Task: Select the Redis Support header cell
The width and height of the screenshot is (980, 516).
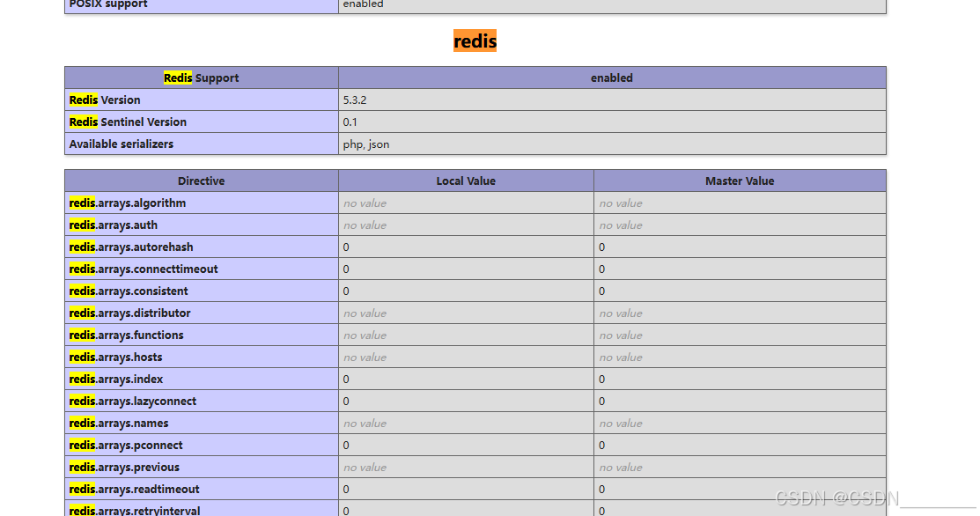Action: 202,77
